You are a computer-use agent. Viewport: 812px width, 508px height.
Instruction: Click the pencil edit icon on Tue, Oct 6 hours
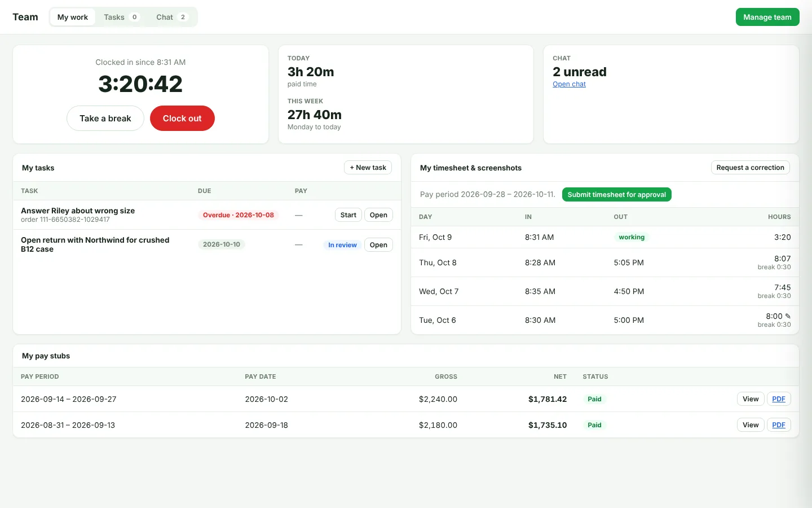(x=788, y=316)
